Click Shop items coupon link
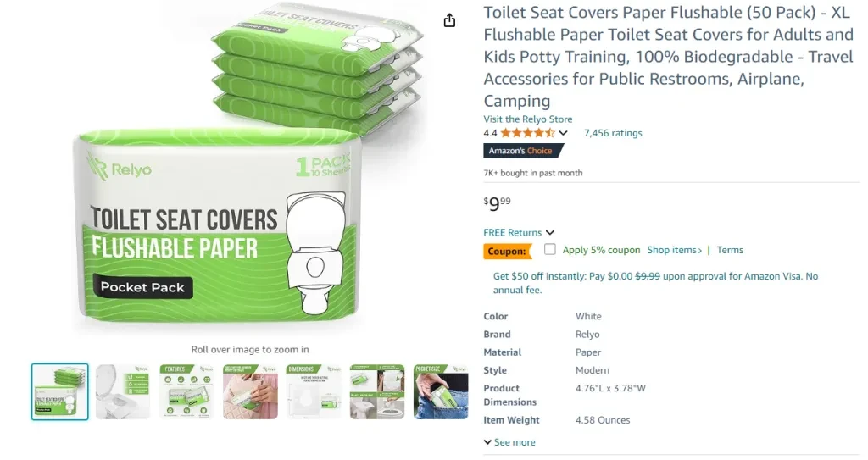This screenshot has height=460, width=868. [x=674, y=250]
